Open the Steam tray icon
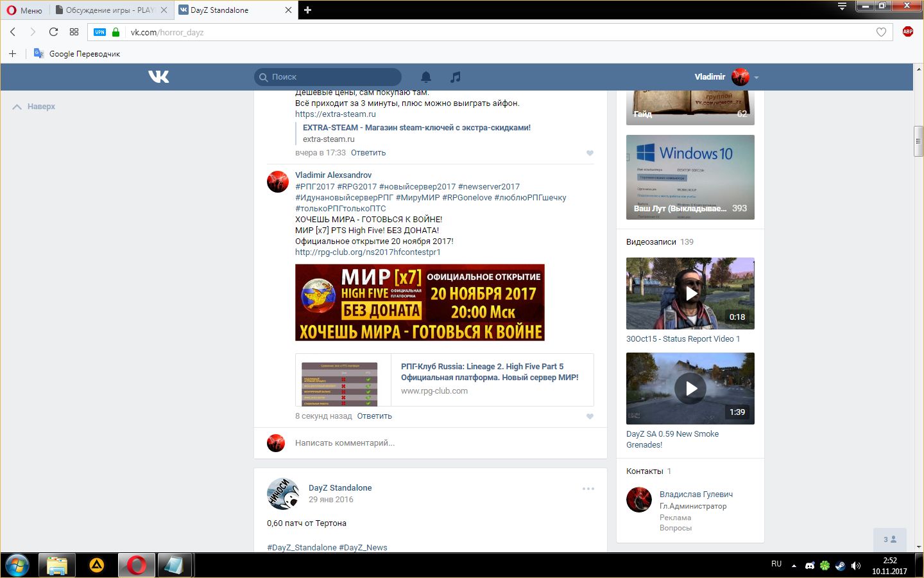The image size is (924, 578). point(840,566)
